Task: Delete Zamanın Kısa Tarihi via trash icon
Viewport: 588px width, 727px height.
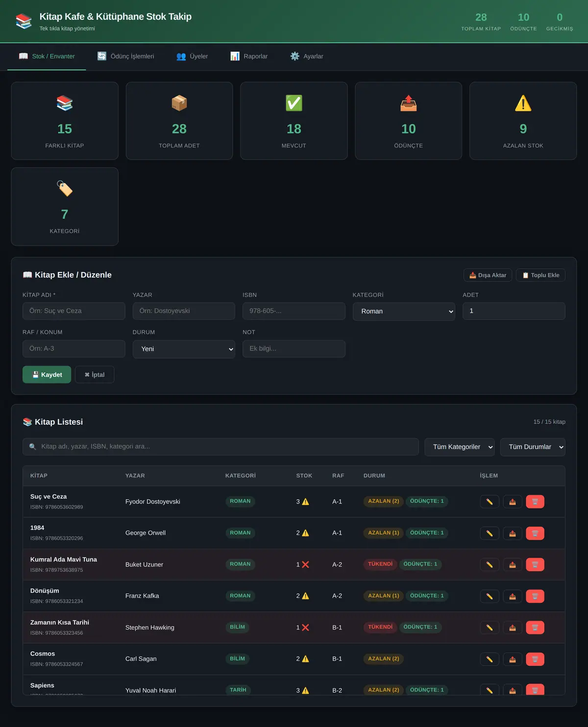Action: pos(535,627)
